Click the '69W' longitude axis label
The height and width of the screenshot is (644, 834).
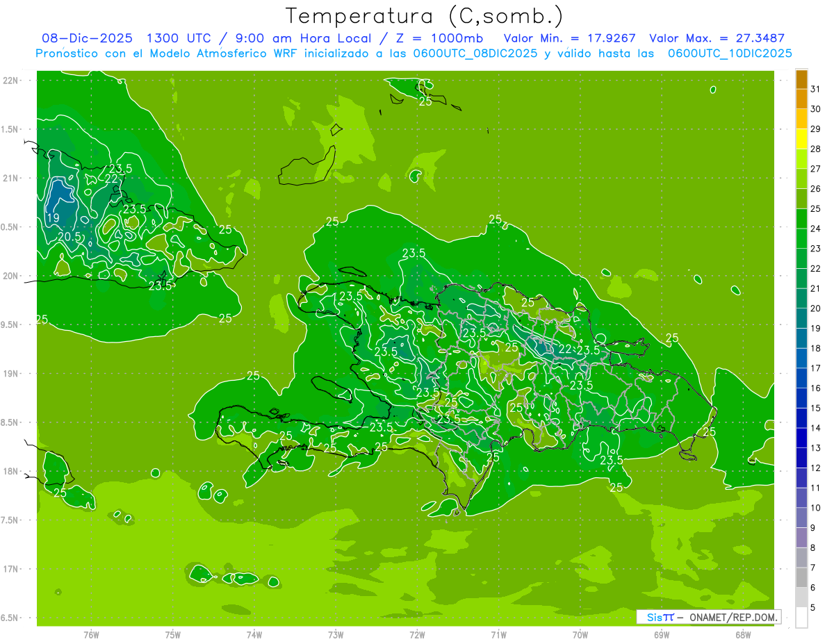pos(662,635)
